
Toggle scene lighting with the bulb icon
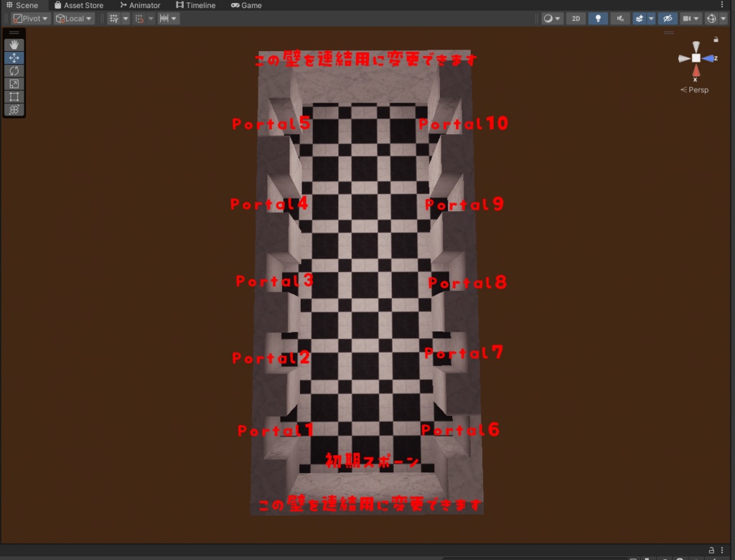coord(597,18)
